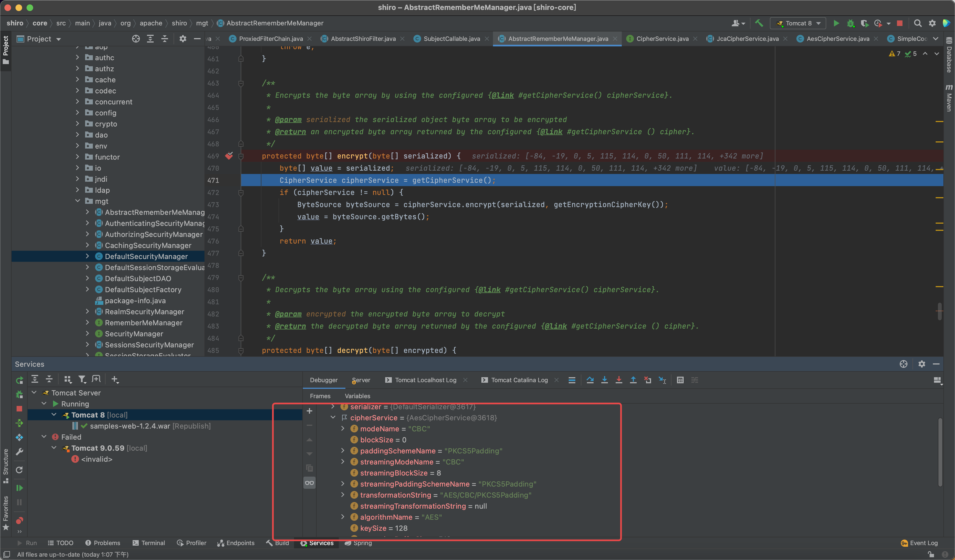Viewport: 955px width, 560px height.
Task: Click Run to Cursor icon
Action: tap(662, 380)
